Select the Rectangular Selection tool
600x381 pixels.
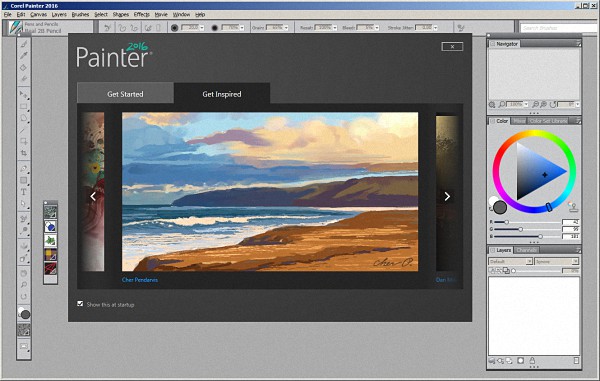click(24, 107)
